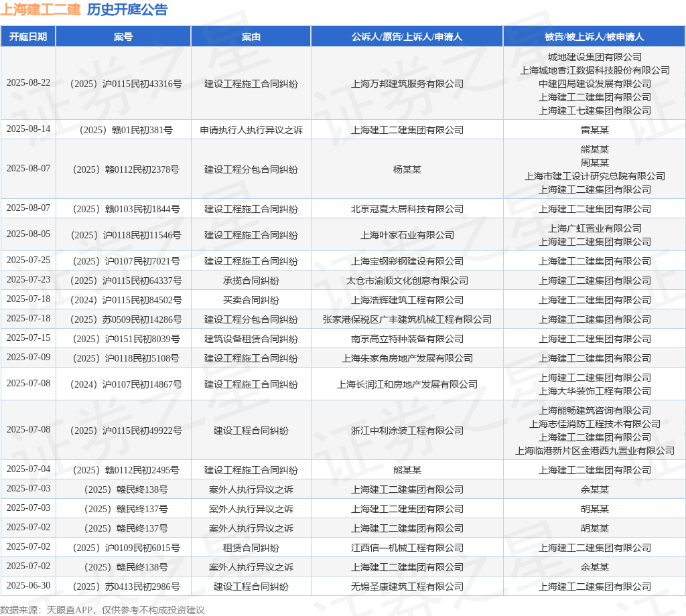This screenshot has height=616, width=686.
Task: Click defendant 上海志佳消防工程技术有限公司
Action: click(x=595, y=424)
